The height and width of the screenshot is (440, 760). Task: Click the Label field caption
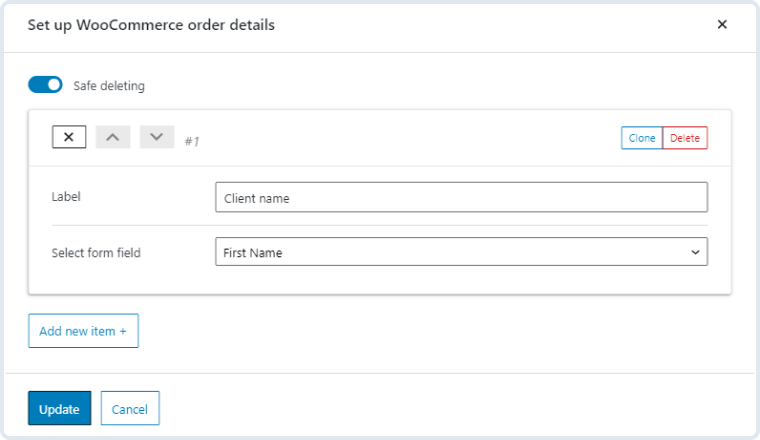click(x=66, y=197)
